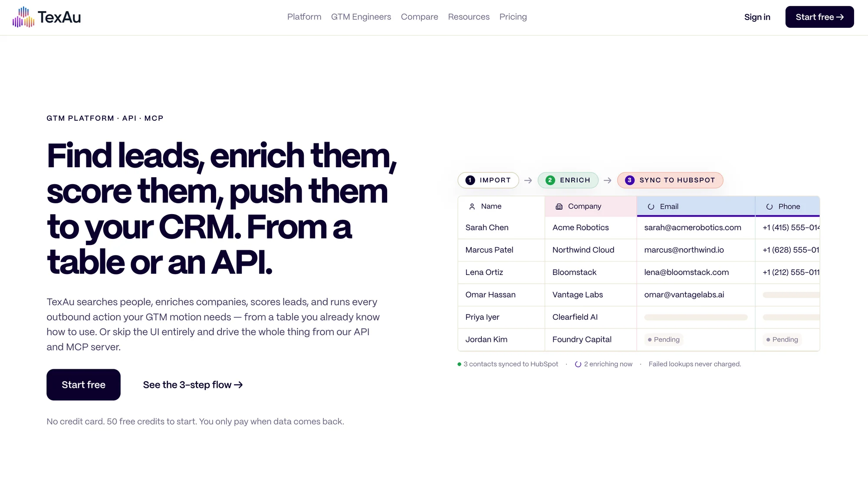
Task: Select the 'Priya Iyer' name cell
Action: tap(501, 317)
